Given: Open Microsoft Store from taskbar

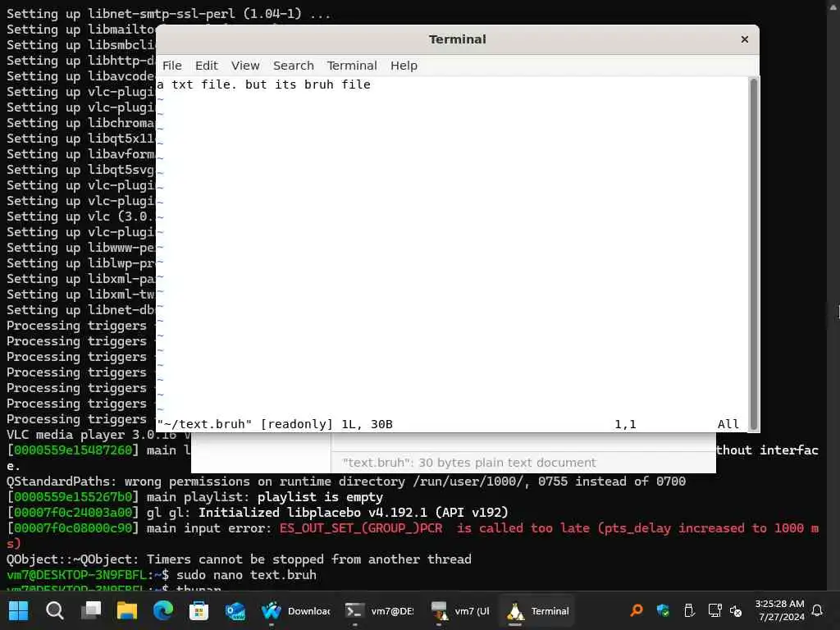Looking at the screenshot, I should tap(199, 610).
